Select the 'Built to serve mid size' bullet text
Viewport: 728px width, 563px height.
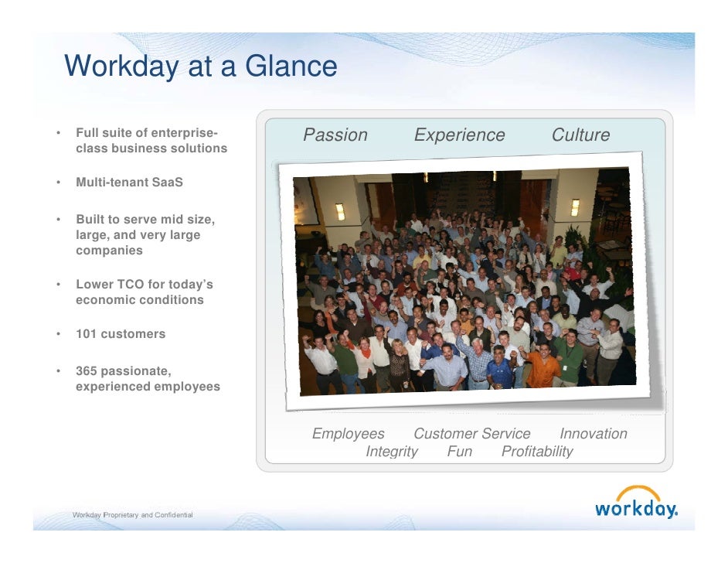pos(145,234)
